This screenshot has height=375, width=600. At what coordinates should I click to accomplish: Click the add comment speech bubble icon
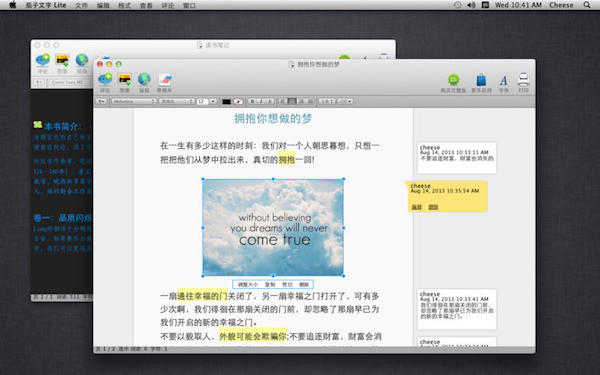click(x=105, y=79)
